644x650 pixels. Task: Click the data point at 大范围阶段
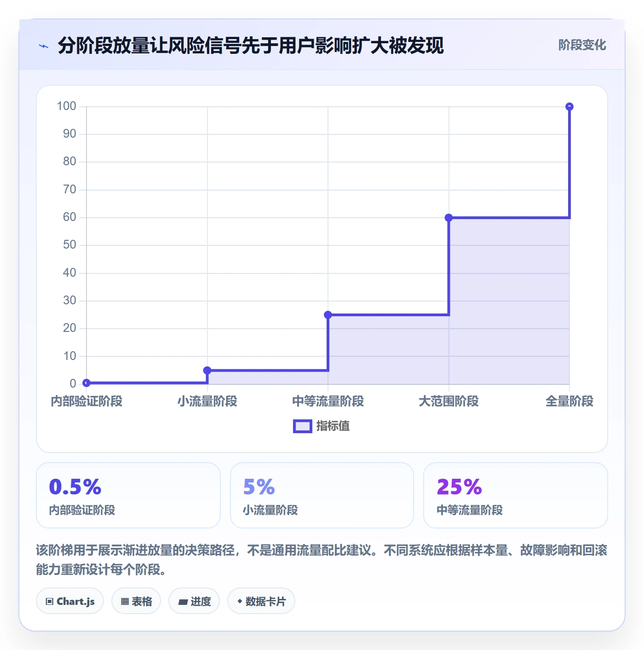(449, 218)
